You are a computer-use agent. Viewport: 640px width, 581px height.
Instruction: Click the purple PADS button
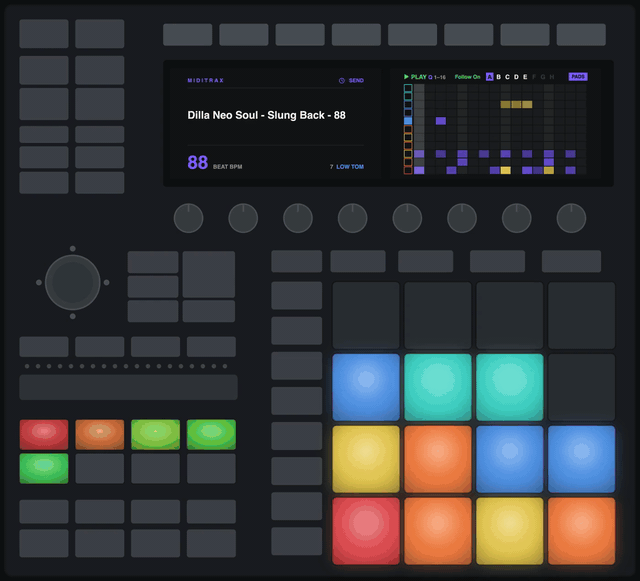point(578,76)
